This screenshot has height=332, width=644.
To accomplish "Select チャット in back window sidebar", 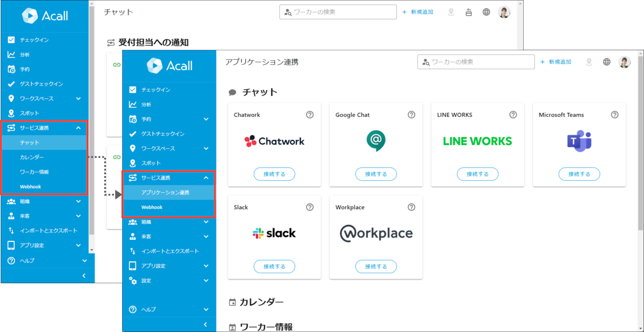I will pyautogui.click(x=44, y=142).
